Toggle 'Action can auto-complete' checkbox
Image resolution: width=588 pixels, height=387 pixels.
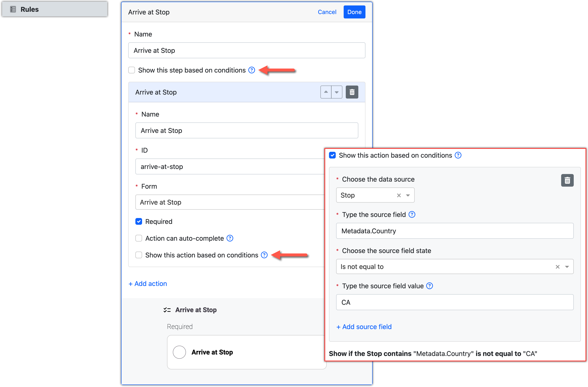click(139, 238)
